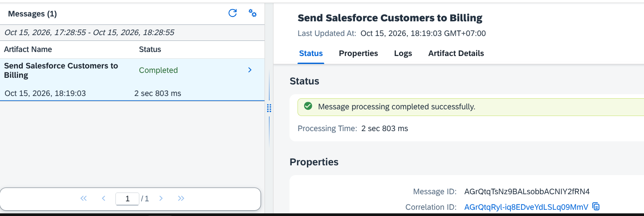The image size is (644, 216).
Task: Open the Correlation ID link AGrQtqRyl-iq8EDveYdLSLq09MmV
Action: 526,207
